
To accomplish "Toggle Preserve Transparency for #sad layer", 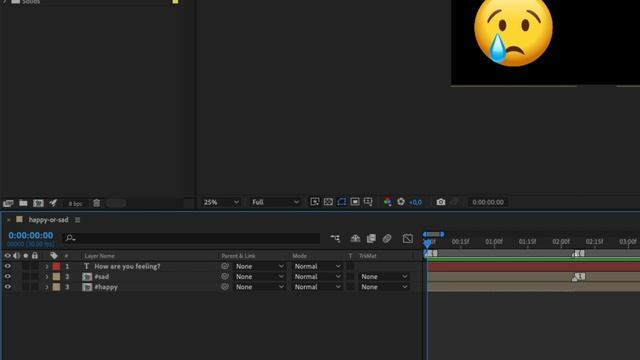I will pyautogui.click(x=350, y=276).
